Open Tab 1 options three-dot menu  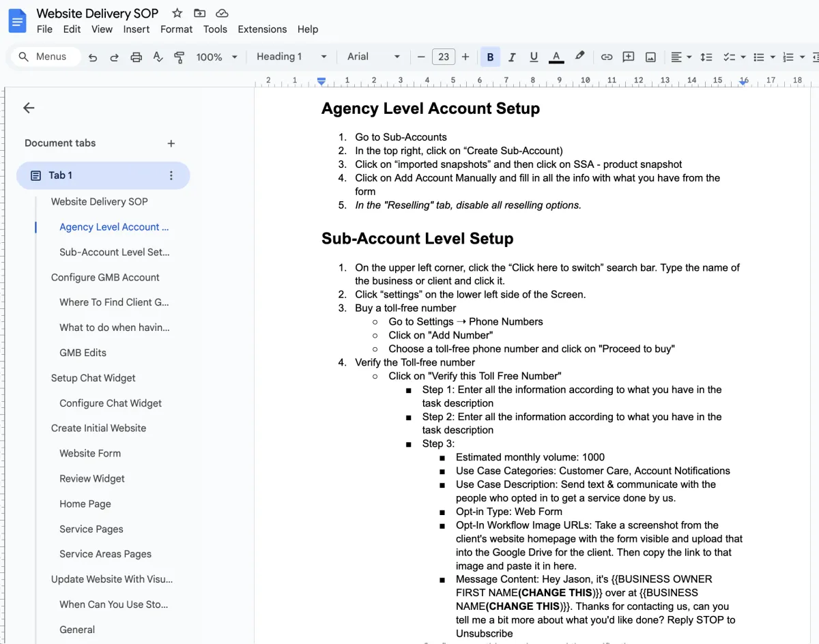pyautogui.click(x=171, y=175)
